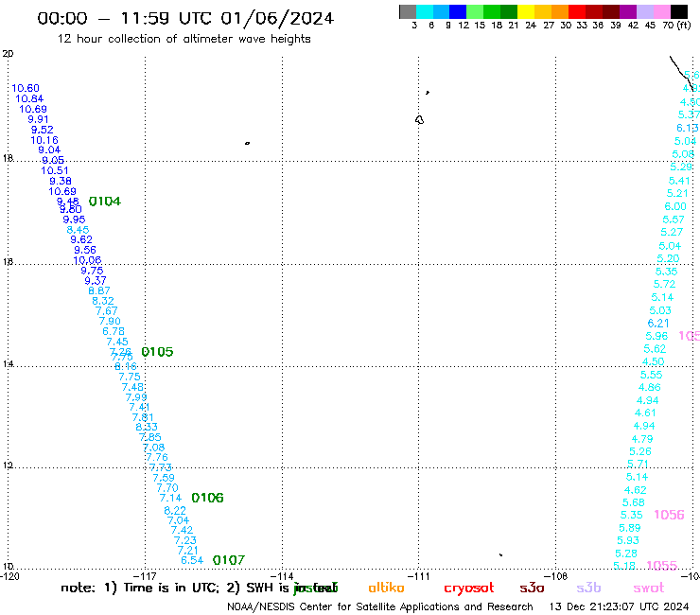Image resolution: width=700 pixels, height=615 pixels.
Task: Click the green time label 0107
Action: point(229,560)
